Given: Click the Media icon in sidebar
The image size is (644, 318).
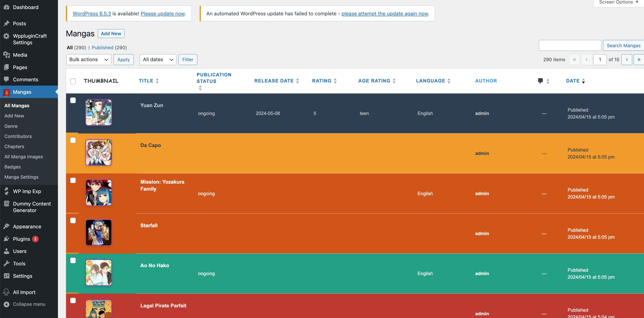Looking at the screenshot, I should tap(7, 55).
